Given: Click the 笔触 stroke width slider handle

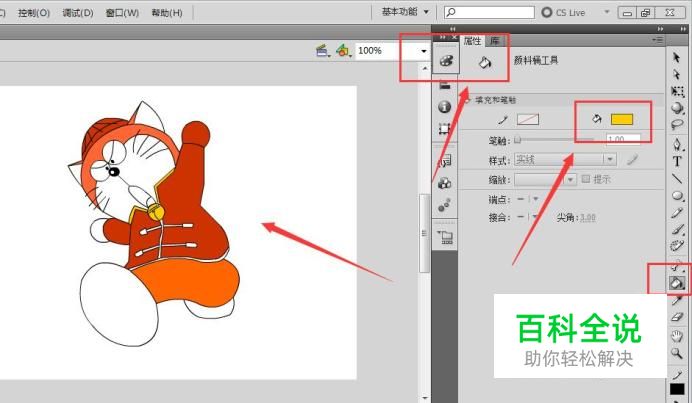Looking at the screenshot, I should click(x=517, y=140).
